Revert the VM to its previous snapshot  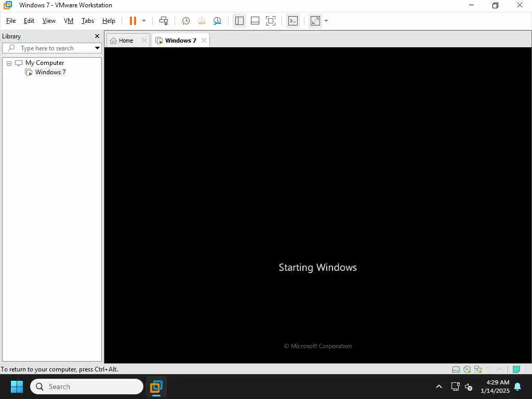202,21
